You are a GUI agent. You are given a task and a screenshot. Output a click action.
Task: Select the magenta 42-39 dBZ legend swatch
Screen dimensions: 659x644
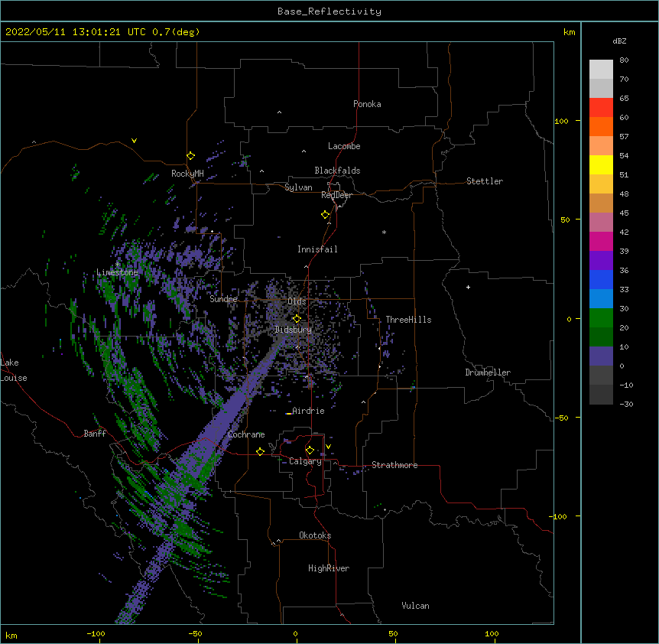click(x=601, y=241)
